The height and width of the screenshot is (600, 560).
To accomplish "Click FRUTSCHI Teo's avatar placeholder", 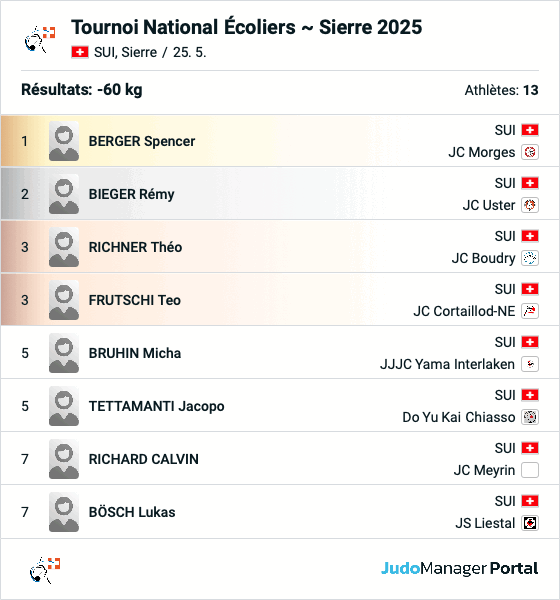I will point(64,300).
